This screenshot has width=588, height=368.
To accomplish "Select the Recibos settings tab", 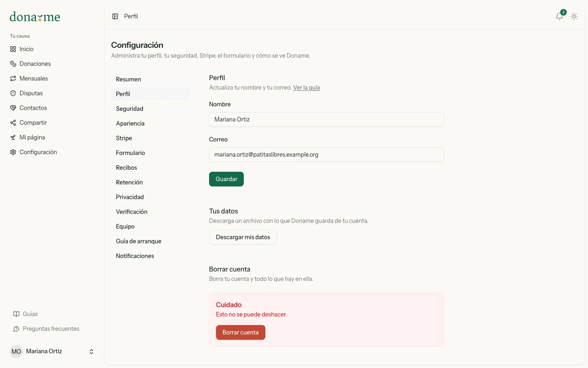I will 150,168.
